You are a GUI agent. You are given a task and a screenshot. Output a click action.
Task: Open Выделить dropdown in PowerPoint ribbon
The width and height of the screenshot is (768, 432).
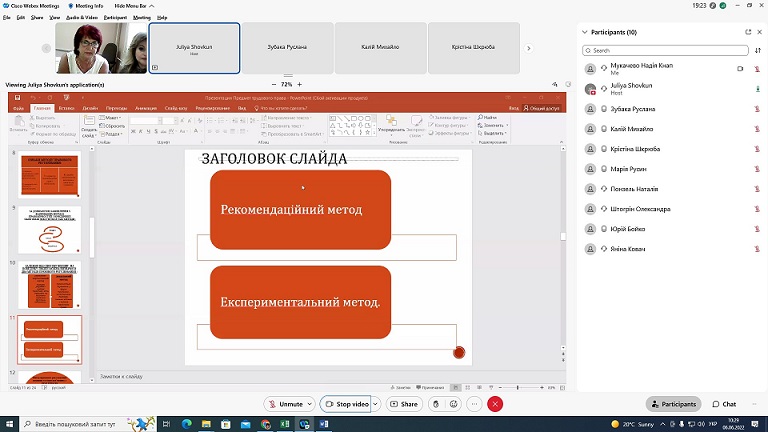tap(492, 133)
